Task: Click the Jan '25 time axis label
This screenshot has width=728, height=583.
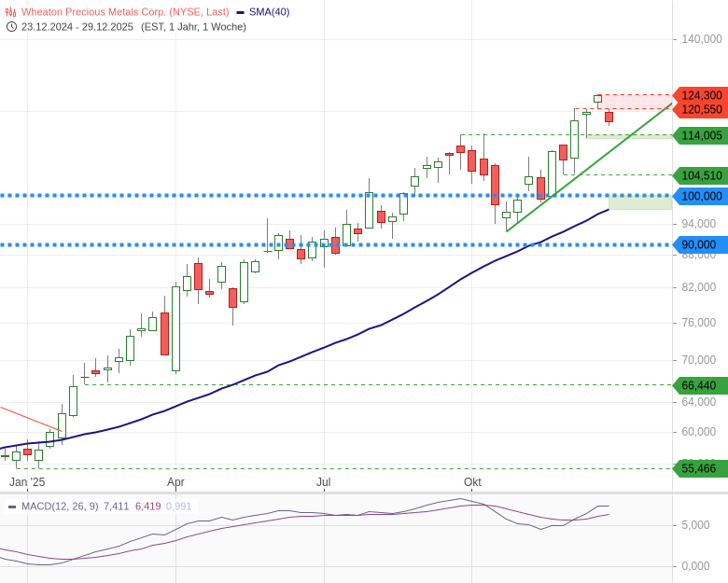Action: (x=27, y=482)
